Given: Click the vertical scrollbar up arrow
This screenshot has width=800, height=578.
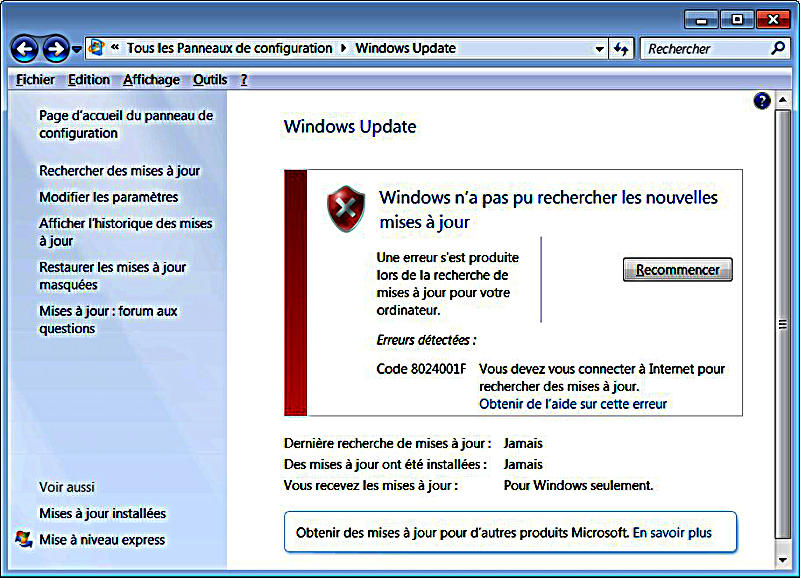Looking at the screenshot, I should (783, 99).
